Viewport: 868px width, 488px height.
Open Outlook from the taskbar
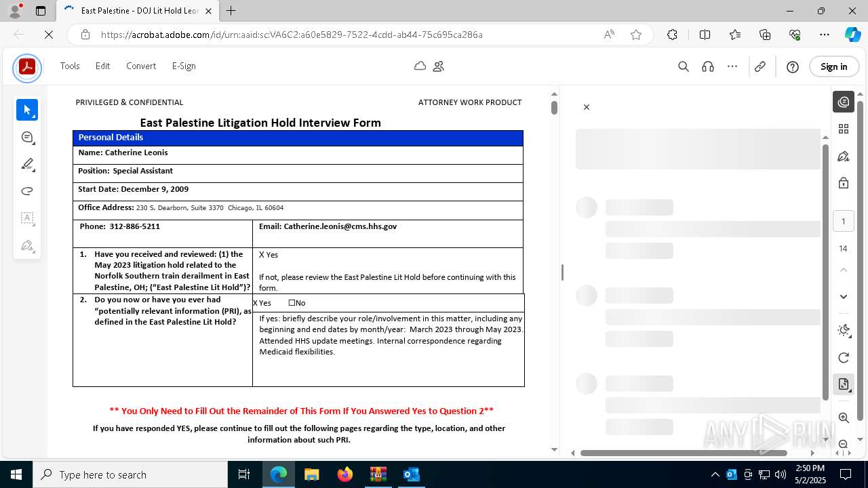tap(412, 474)
